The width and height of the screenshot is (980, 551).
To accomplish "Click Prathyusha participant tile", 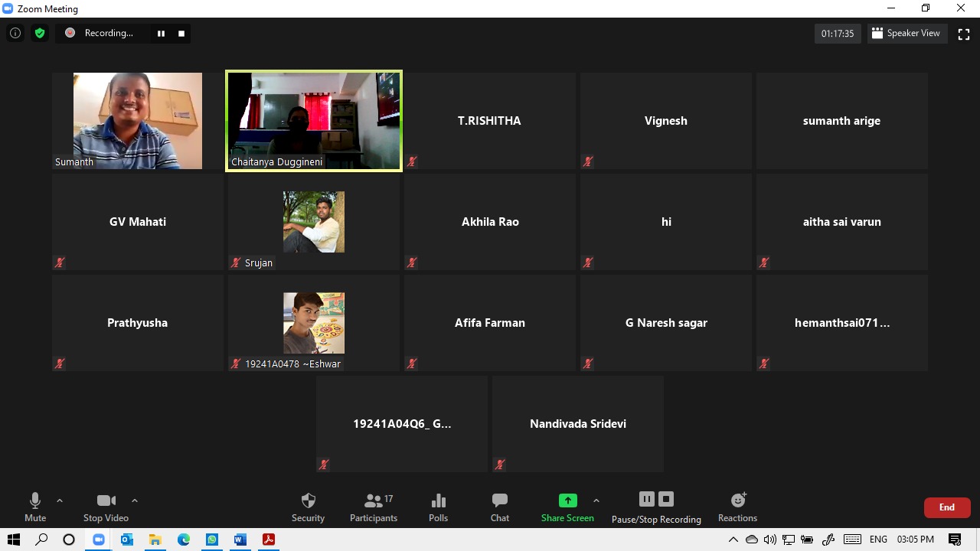I will [x=138, y=323].
